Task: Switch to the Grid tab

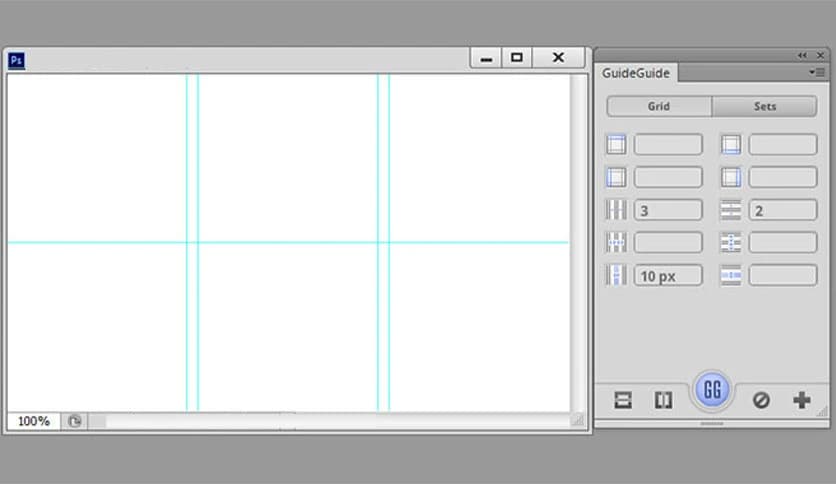Action: tap(659, 106)
